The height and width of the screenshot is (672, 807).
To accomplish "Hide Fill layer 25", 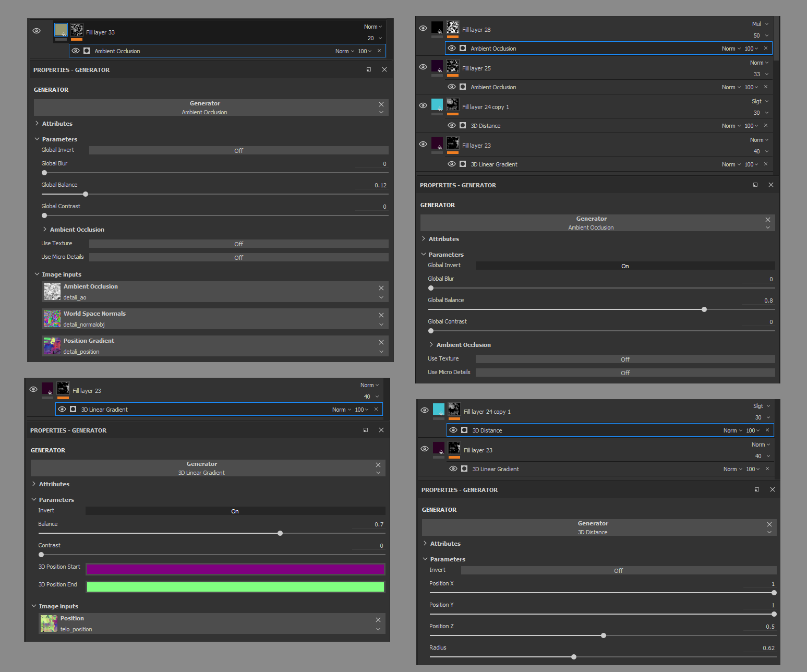I will [x=423, y=67].
